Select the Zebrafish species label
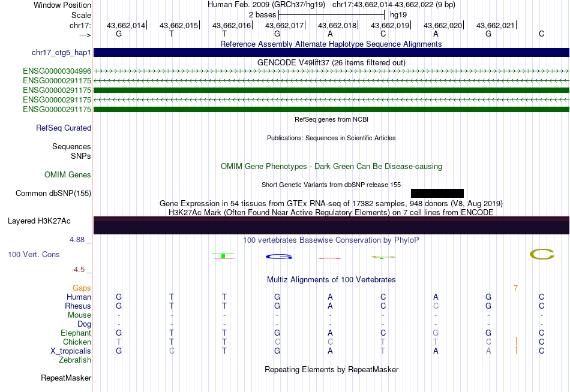This screenshot has width=570, height=392. (x=75, y=360)
